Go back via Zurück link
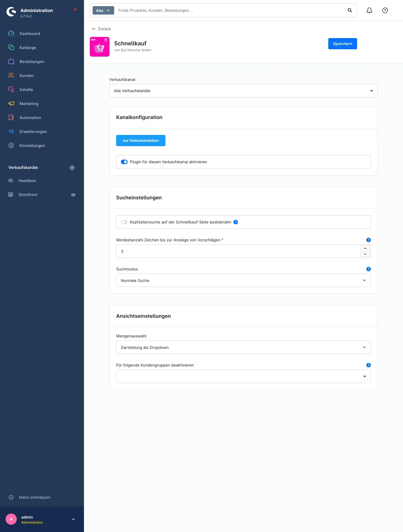The image size is (403, 532). click(x=102, y=29)
